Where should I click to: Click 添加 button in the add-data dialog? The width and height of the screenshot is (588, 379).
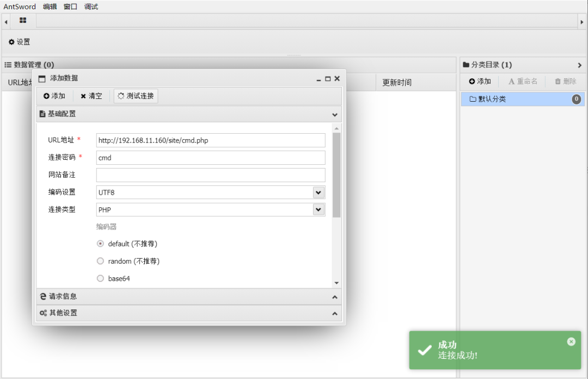coord(54,96)
